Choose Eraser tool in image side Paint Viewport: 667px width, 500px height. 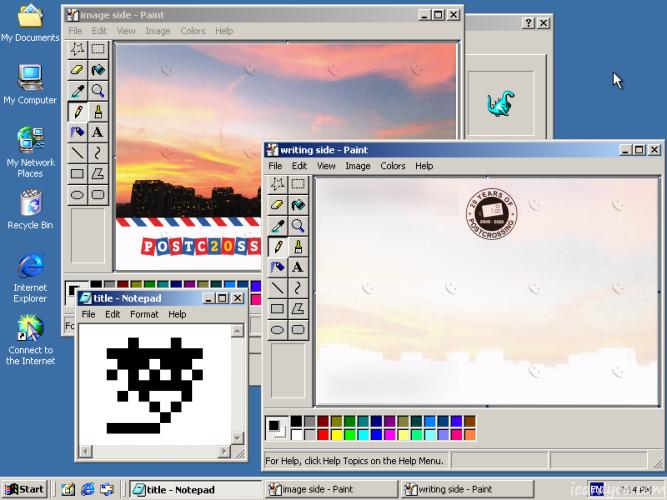tap(77, 70)
